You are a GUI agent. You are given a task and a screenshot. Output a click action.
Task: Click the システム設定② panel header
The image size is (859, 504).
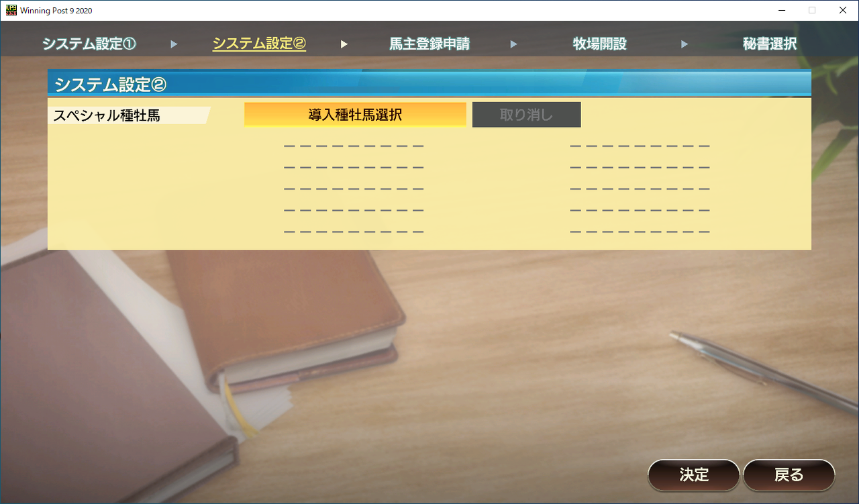pos(111,83)
